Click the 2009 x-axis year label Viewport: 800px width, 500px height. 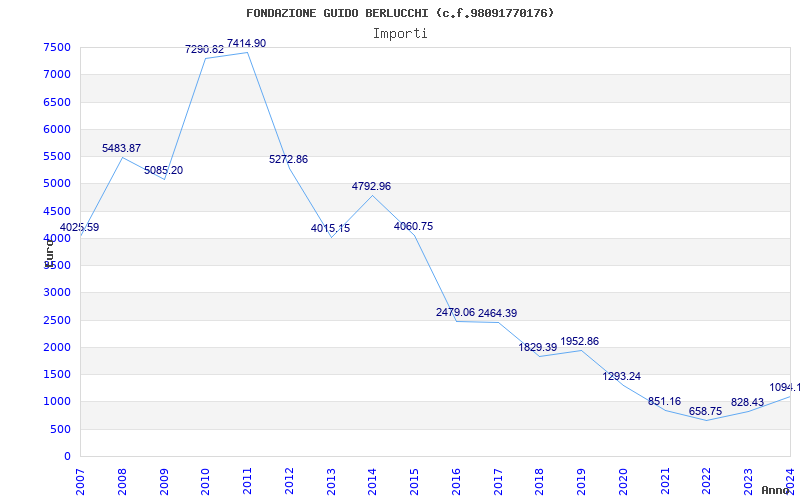tap(164, 481)
